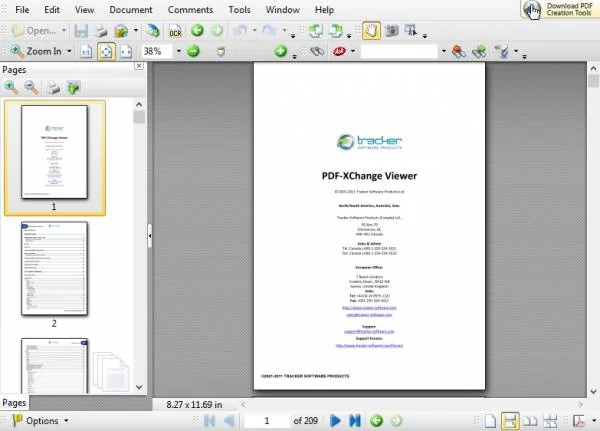Open the Edit menu
This screenshot has width=600, height=431.
pos(52,10)
